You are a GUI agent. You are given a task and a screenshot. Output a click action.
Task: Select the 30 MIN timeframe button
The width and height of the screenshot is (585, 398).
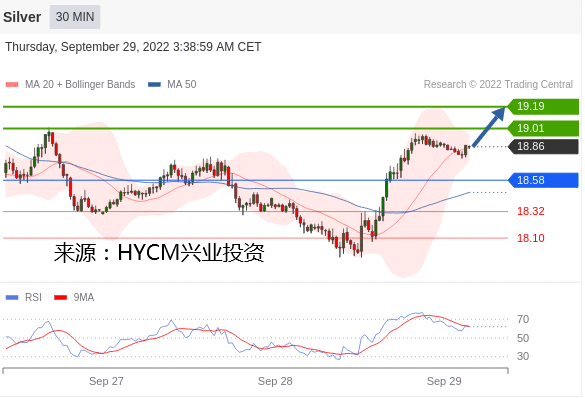[75, 17]
